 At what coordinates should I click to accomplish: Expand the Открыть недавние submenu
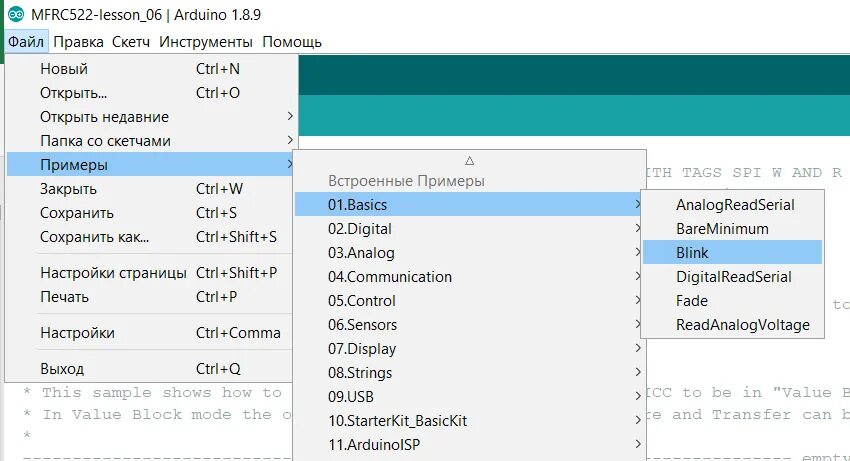151,117
